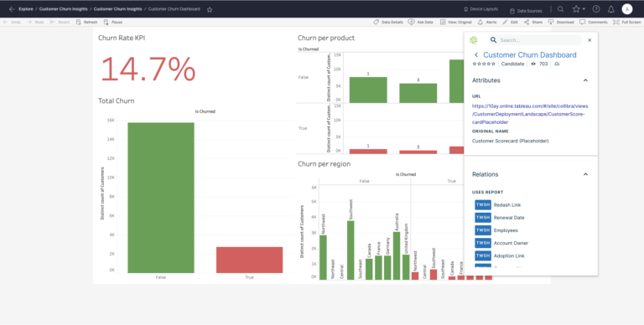Screen dimensions: 644x325
Task: Open the favorites star dropdown
Action: pos(579,9)
